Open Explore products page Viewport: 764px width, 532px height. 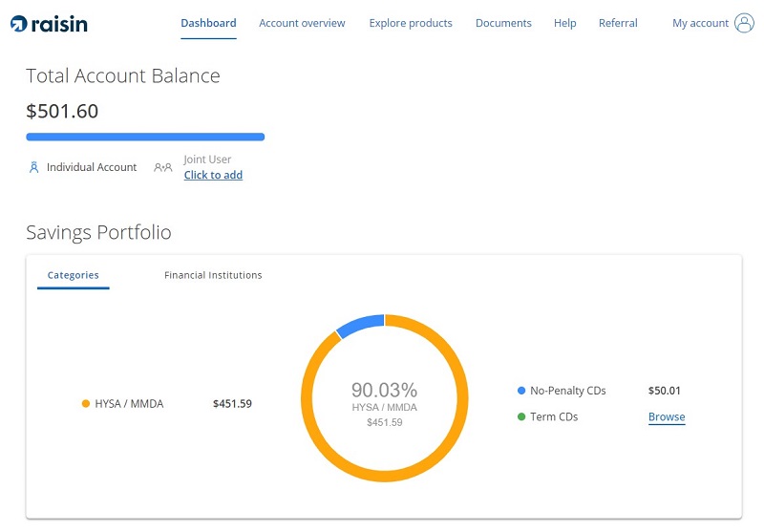pos(411,23)
